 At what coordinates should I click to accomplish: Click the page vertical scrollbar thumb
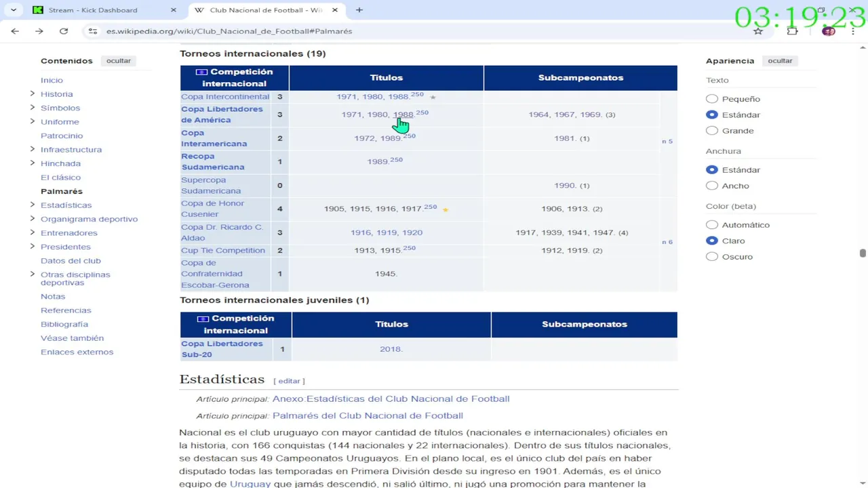pos(863,253)
